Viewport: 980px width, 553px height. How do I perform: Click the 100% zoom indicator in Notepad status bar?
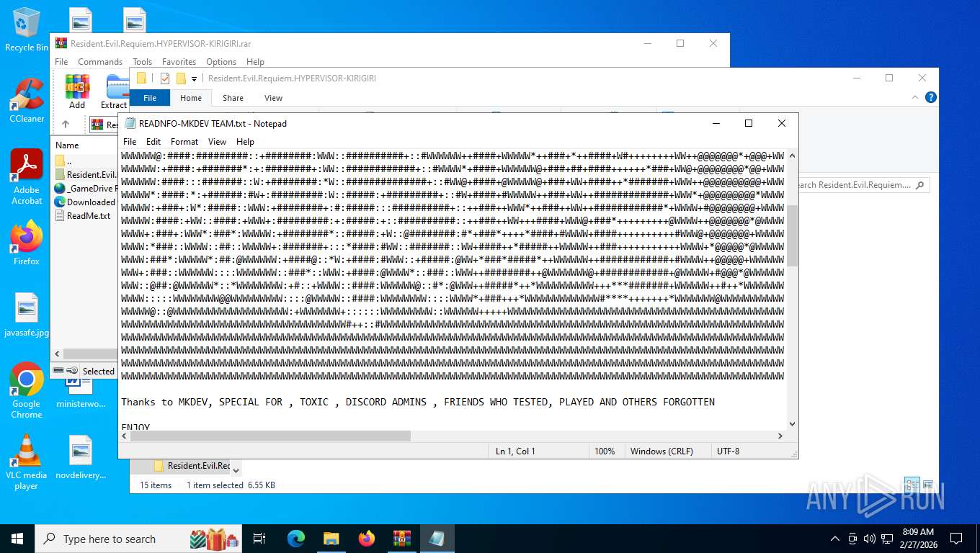coord(605,451)
